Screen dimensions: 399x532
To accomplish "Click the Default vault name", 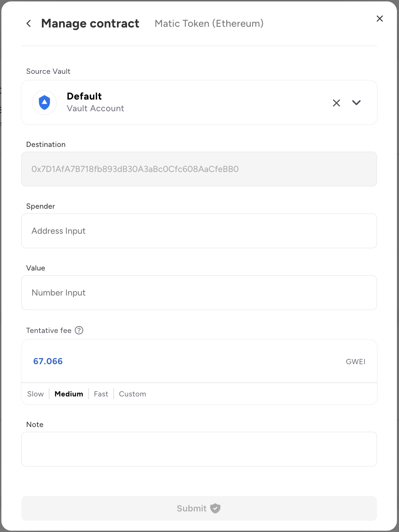I will click(x=84, y=96).
